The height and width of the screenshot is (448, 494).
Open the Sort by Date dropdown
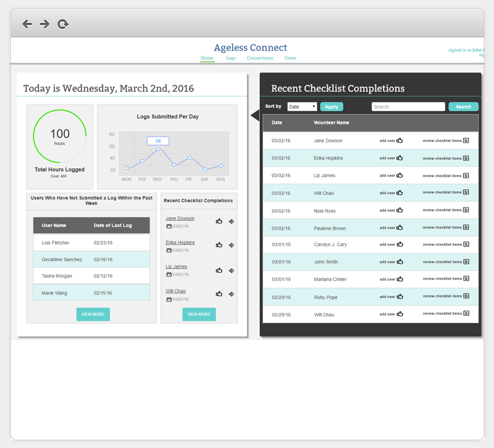(x=302, y=107)
